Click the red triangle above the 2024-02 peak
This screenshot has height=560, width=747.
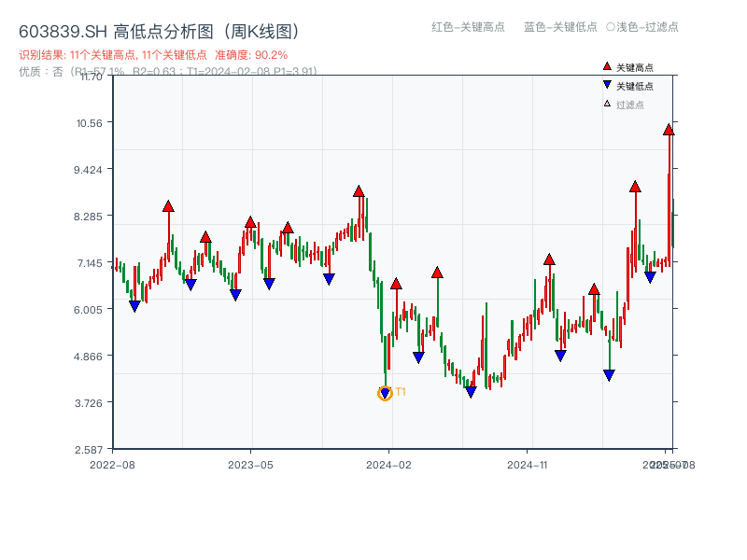359,190
